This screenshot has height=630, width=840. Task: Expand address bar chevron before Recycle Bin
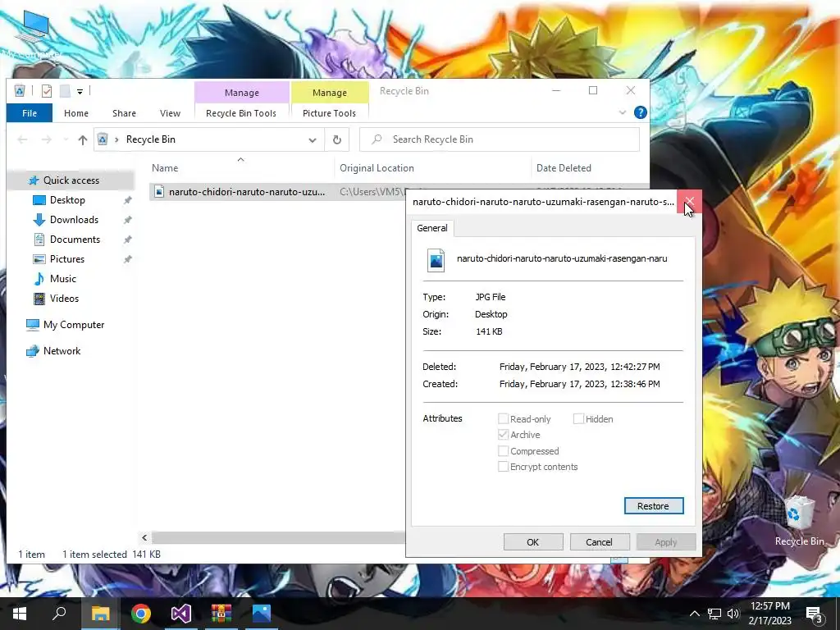point(116,139)
